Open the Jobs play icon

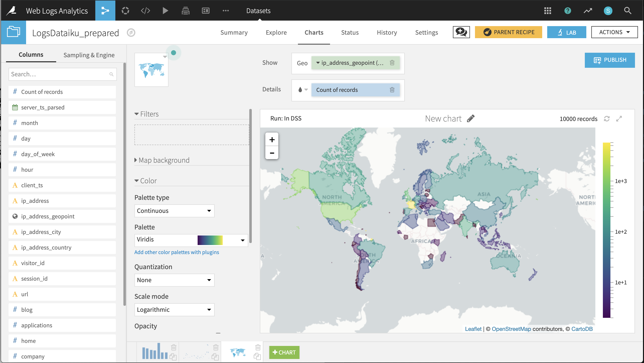165,11
